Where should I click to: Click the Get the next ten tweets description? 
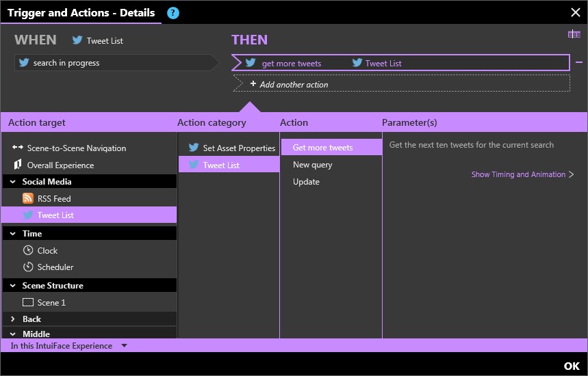472,145
